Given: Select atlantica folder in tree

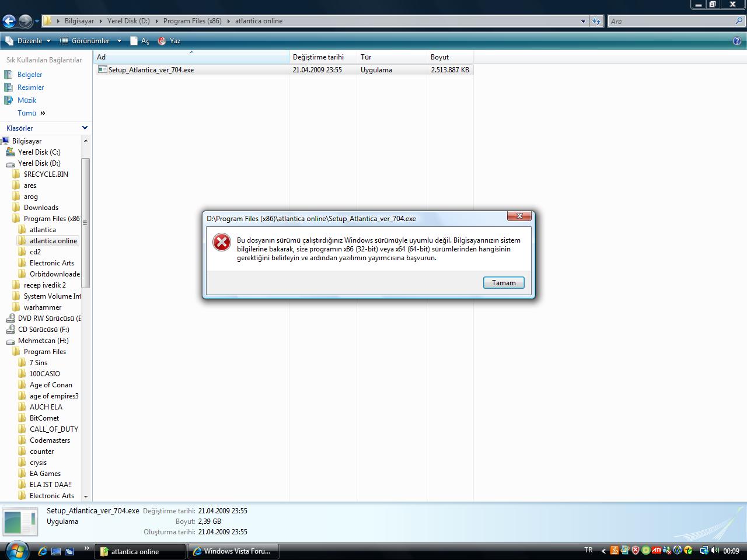Looking at the screenshot, I should pyautogui.click(x=43, y=230).
